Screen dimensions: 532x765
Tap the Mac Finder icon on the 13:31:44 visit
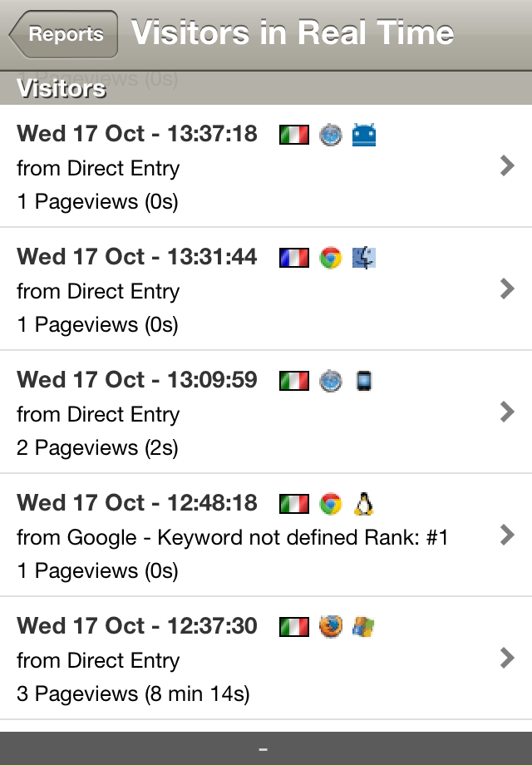[364, 258]
